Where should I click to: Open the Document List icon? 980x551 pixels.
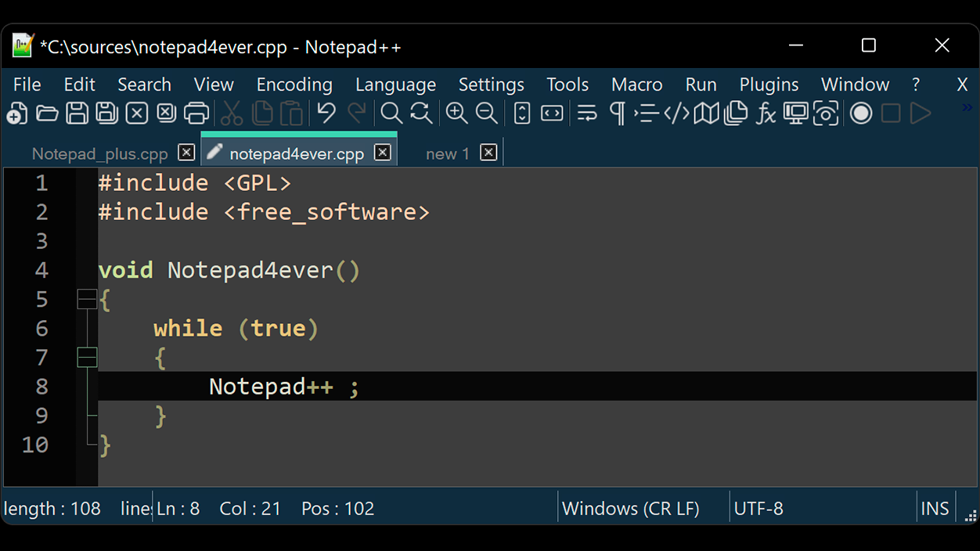tap(736, 113)
